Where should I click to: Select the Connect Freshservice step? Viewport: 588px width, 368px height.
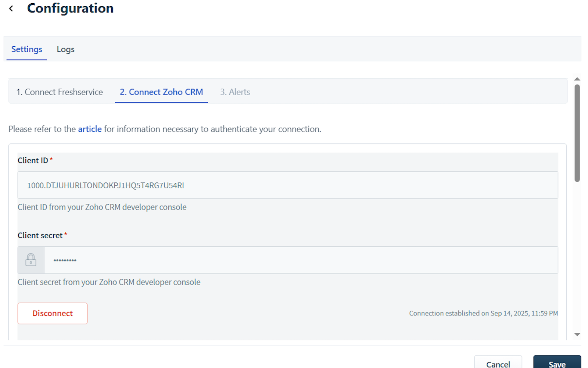tap(60, 92)
